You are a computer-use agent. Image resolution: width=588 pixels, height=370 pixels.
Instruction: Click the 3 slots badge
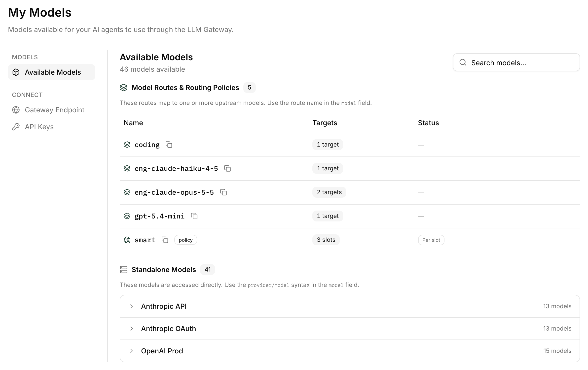pos(326,240)
